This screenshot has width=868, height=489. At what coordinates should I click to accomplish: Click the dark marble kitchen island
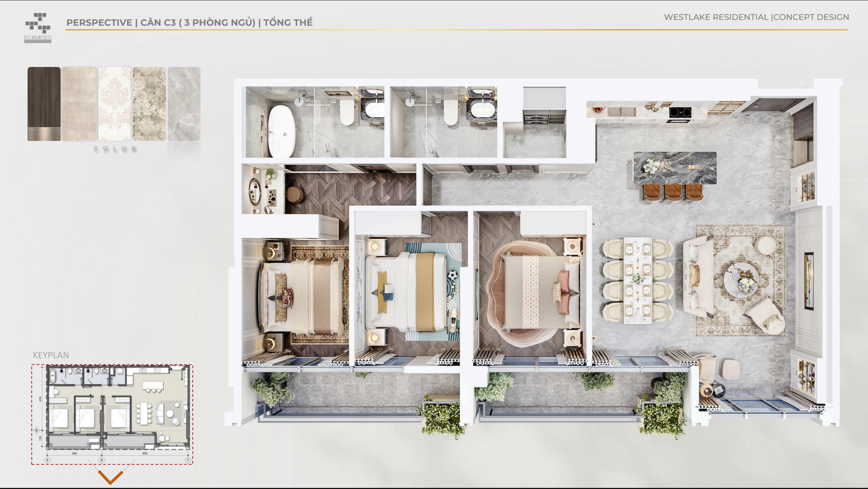tap(675, 168)
